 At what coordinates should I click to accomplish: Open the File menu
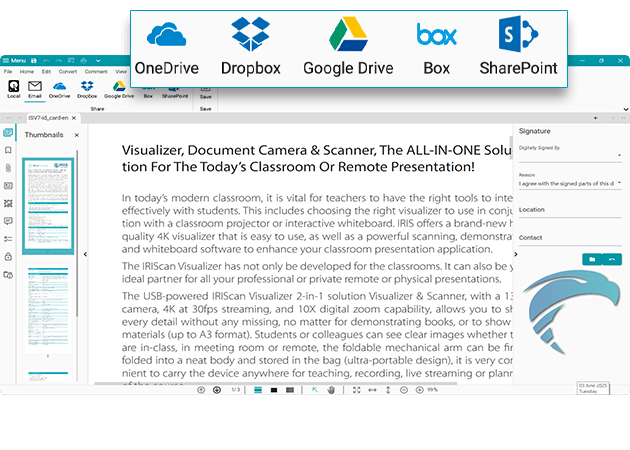tap(8, 72)
